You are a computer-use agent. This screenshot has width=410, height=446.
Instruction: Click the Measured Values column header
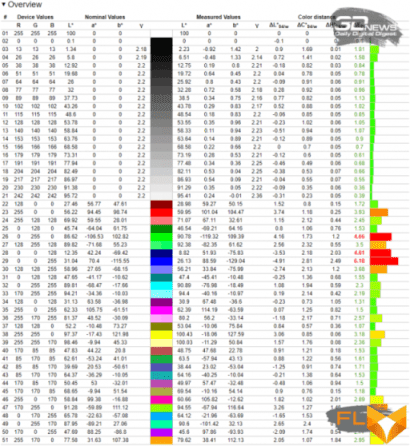[218, 17]
